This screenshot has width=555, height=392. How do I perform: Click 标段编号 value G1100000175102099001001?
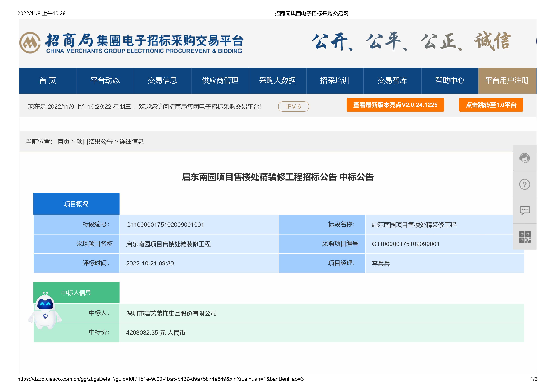[x=165, y=225]
